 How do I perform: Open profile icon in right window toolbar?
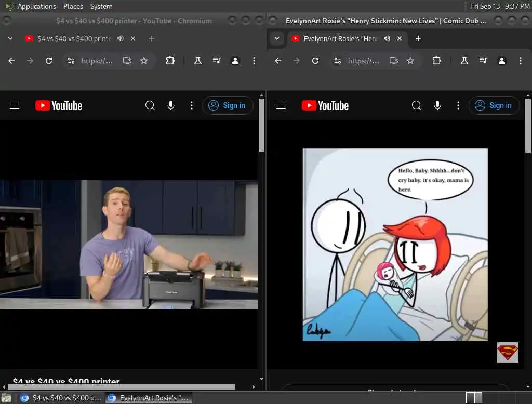pos(502,61)
